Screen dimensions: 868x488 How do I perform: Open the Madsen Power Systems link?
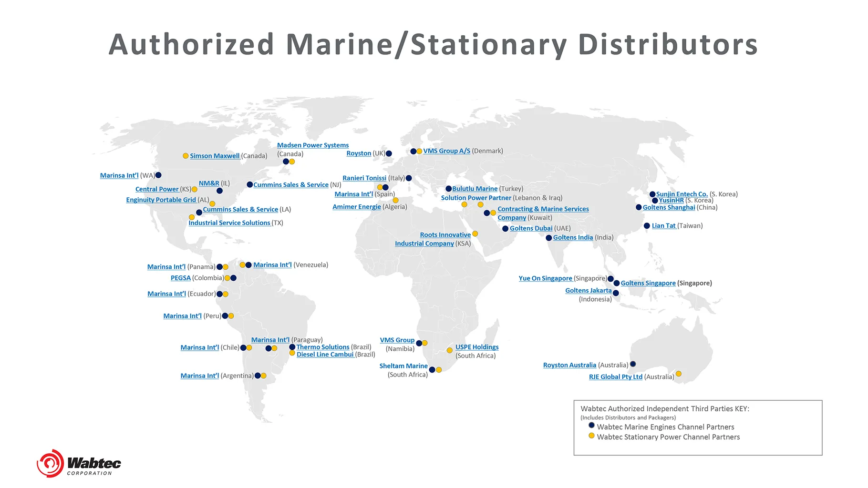tap(312, 145)
